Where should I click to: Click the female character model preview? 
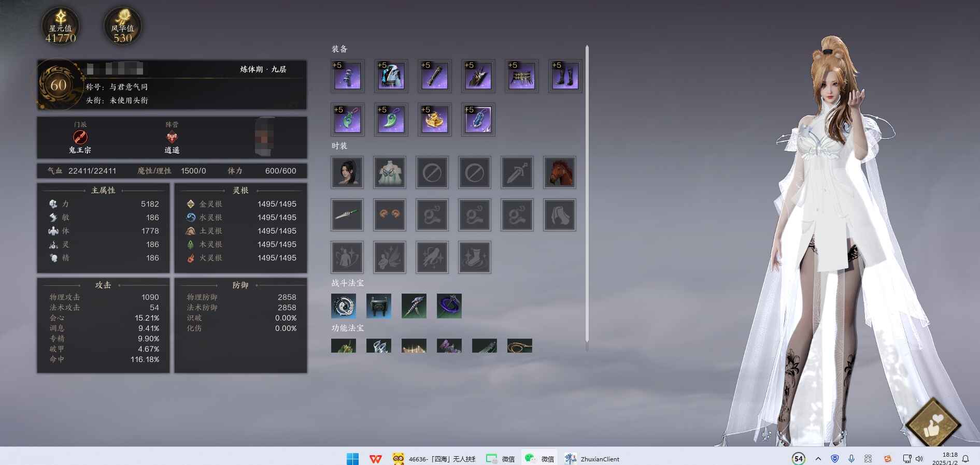point(834,241)
